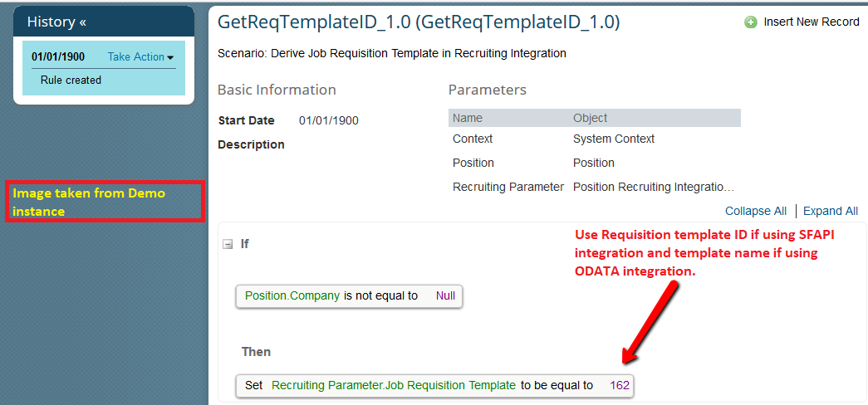Viewport: 868px width, 405px height.
Task: Click the Rule created history entry
Action: (71, 81)
